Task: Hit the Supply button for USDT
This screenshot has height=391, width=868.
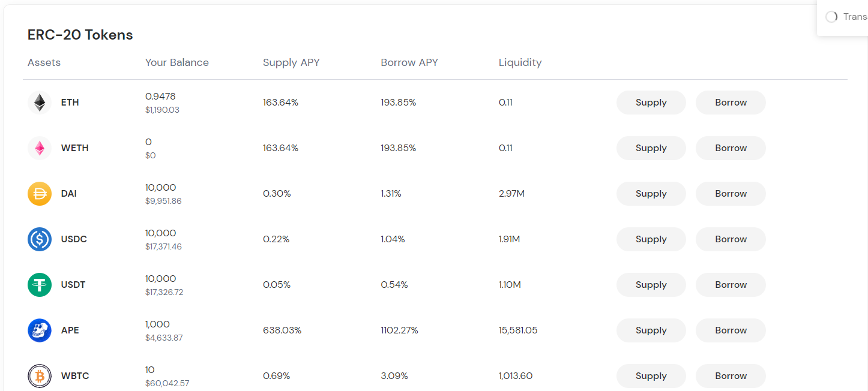Action: click(651, 285)
